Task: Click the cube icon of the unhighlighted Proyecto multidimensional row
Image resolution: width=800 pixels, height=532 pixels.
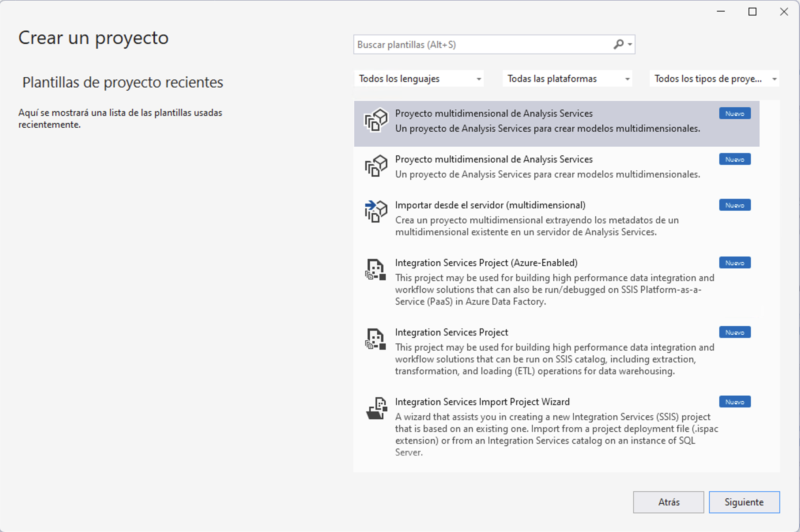Action: pyautogui.click(x=376, y=166)
